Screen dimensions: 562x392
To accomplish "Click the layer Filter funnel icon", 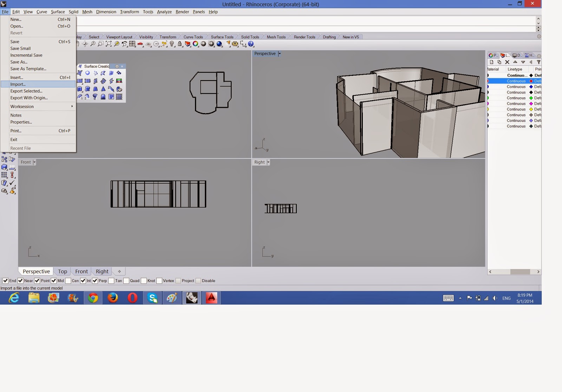I will 538,62.
